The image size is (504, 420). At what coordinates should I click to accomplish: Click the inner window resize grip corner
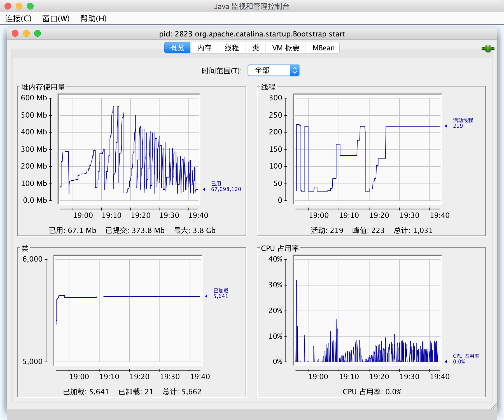coord(494,406)
